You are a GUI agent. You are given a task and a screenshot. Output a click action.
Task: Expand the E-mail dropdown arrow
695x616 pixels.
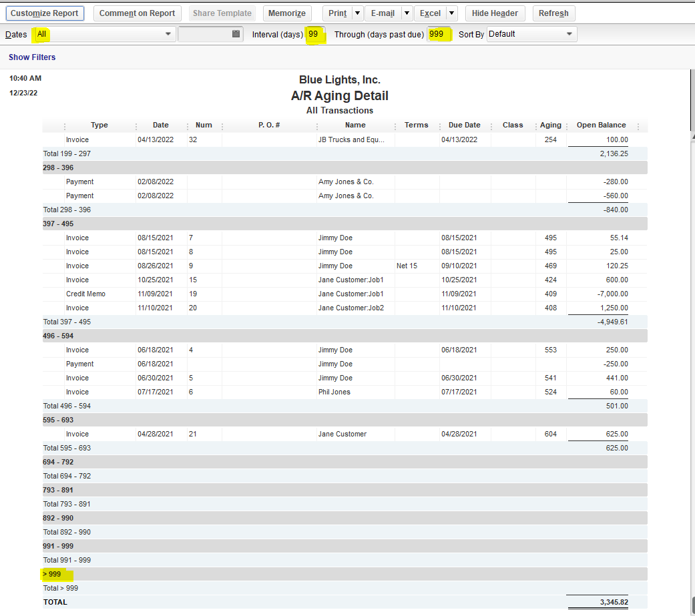pyautogui.click(x=407, y=13)
